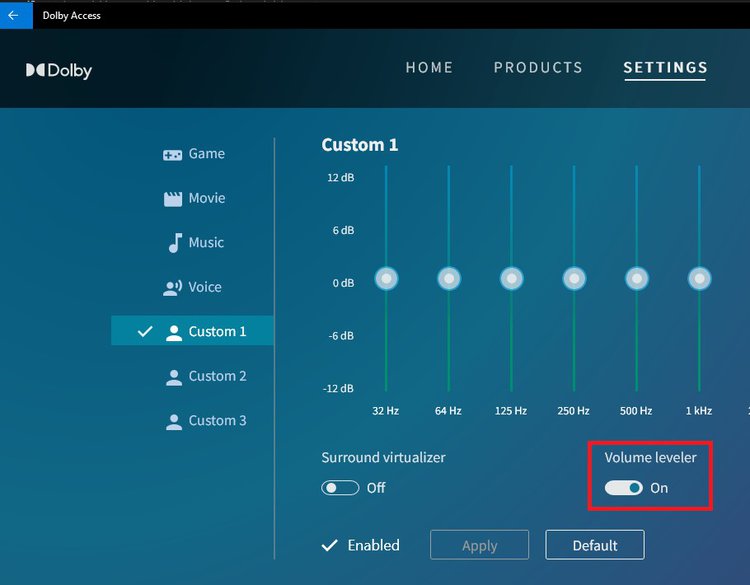Click the 125 Hz slider knob
750x585 pixels.
click(x=512, y=278)
